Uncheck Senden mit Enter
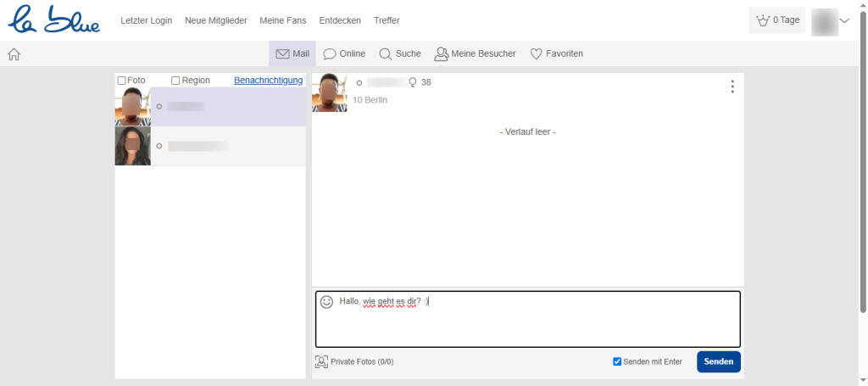The image size is (868, 386). 617,361
